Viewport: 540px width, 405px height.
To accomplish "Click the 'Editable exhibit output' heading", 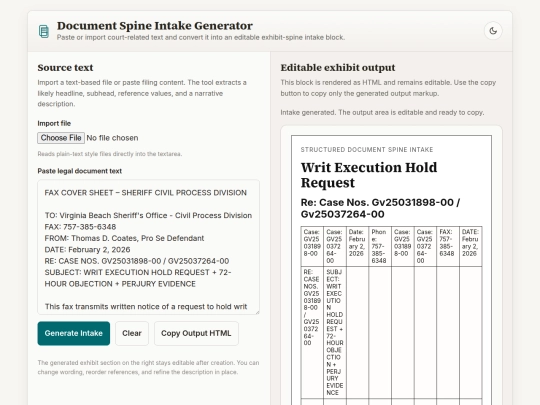I will pos(338,68).
